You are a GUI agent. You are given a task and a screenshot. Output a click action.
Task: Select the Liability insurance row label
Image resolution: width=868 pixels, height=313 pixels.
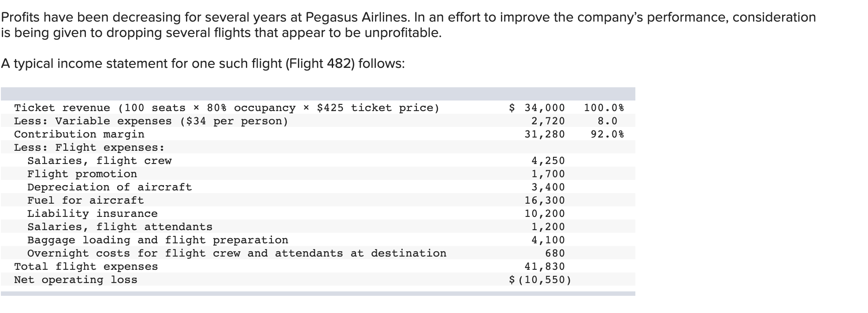tap(93, 214)
